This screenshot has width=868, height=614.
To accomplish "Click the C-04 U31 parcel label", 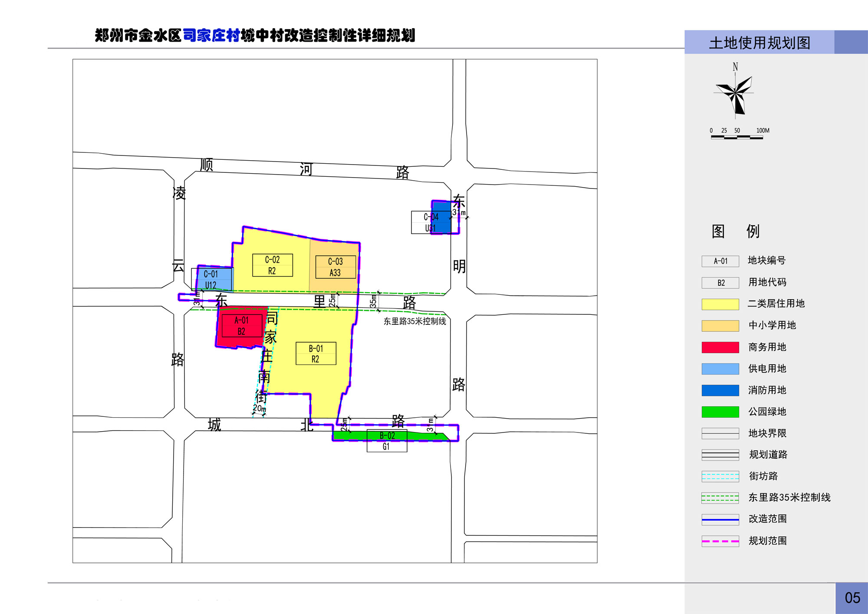I will coord(431,222).
